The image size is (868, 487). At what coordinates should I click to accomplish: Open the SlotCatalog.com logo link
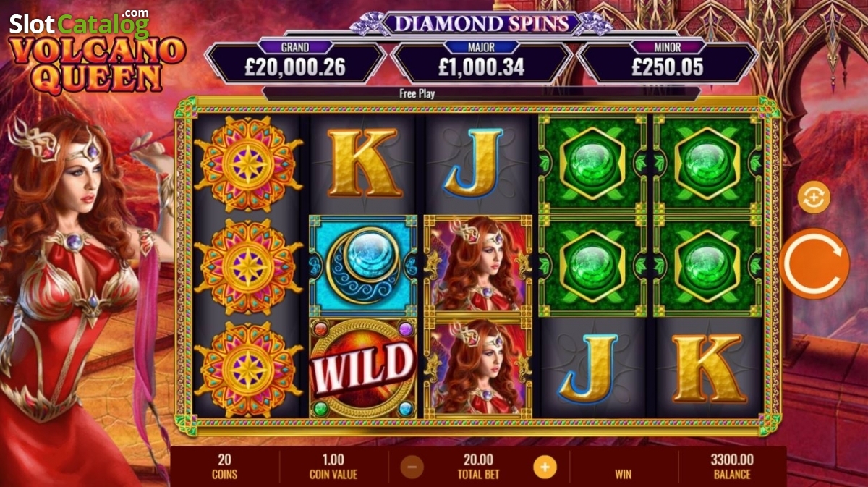tap(79, 23)
